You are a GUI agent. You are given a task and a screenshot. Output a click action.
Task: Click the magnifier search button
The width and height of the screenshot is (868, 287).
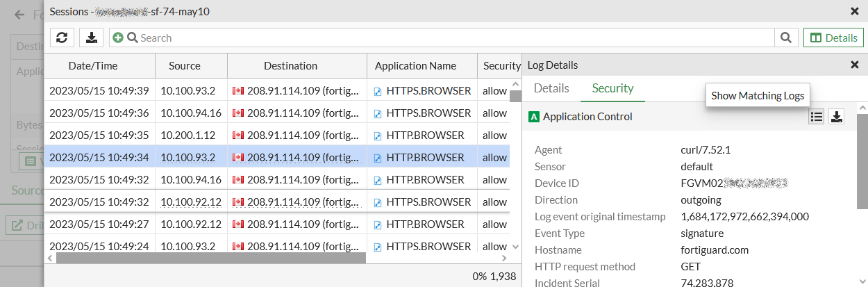785,38
